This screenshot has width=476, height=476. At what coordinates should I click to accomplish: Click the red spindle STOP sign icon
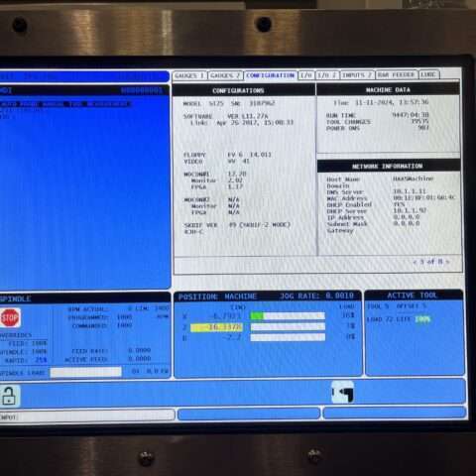(10, 318)
